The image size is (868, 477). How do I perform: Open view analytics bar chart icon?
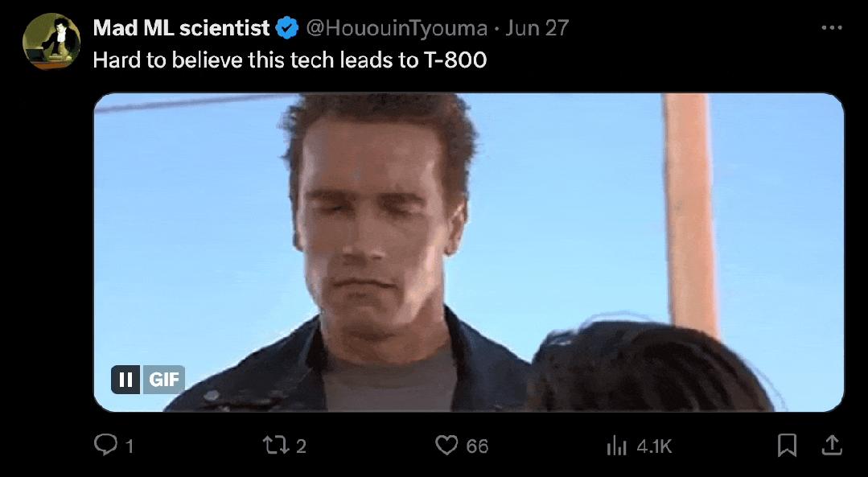616,446
